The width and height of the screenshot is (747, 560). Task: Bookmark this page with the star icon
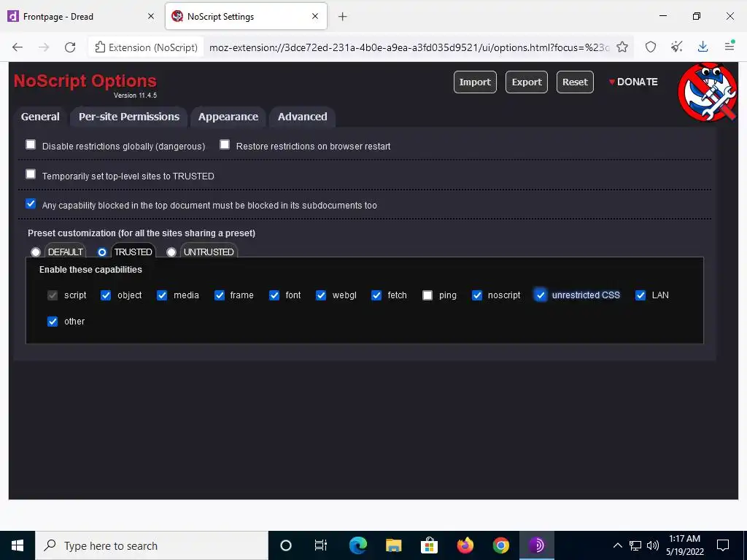click(x=622, y=47)
